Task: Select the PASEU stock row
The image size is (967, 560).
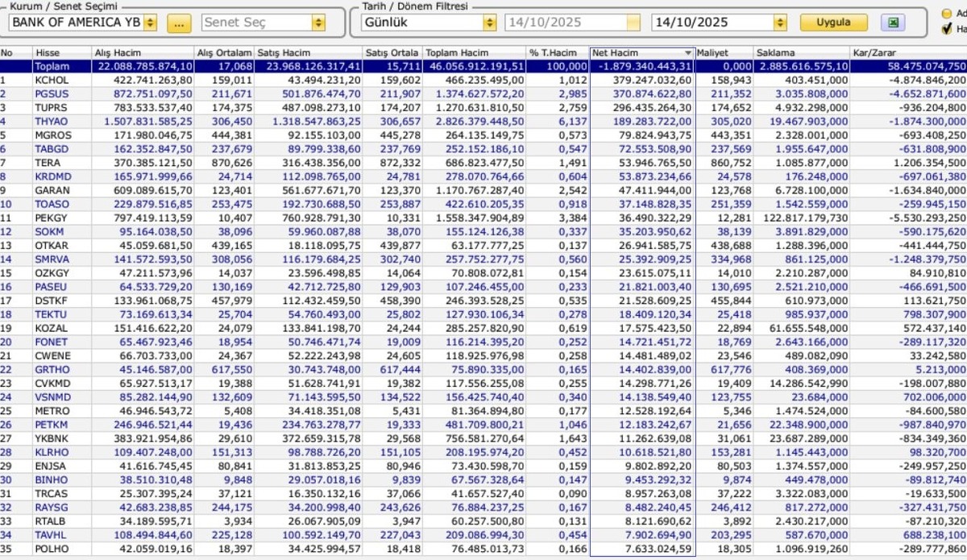Action: [x=483, y=287]
